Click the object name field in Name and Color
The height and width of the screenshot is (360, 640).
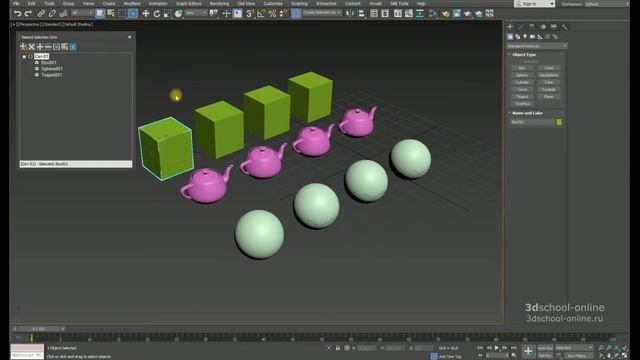(532, 122)
